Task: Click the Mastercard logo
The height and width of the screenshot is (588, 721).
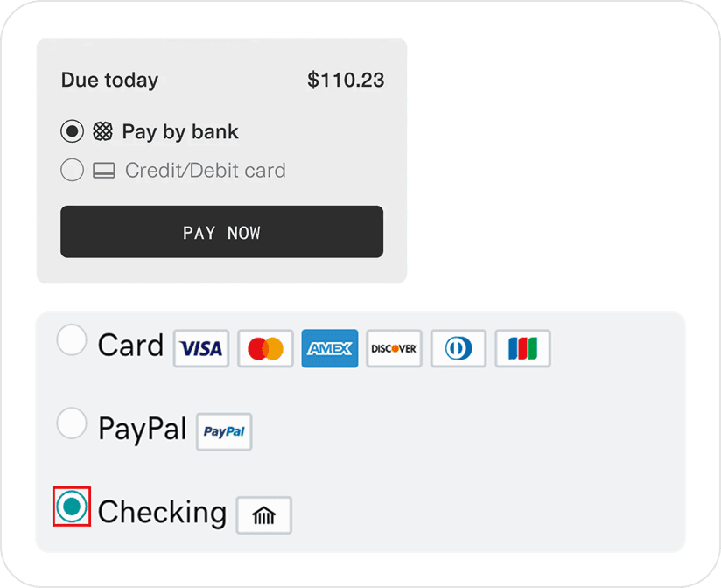Action: click(x=265, y=349)
